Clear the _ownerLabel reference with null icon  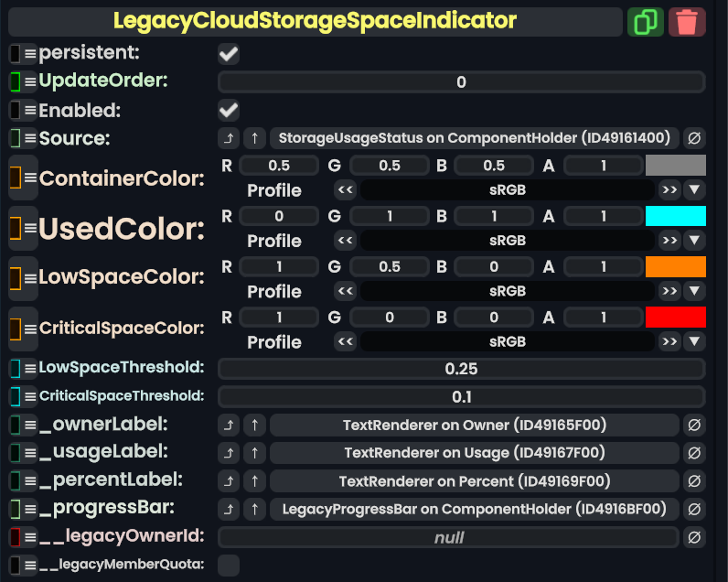coord(694,426)
